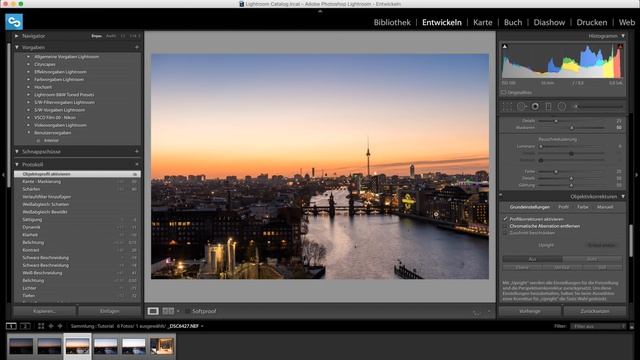The height and width of the screenshot is (360, 640).
Task: Toggle the Originalfoto checkbox
Action: [504, 93]
